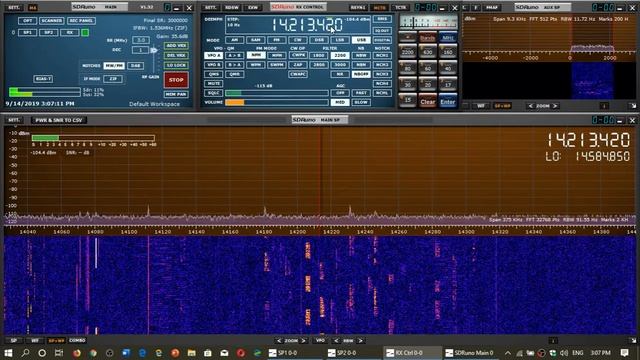Image resolution: width=640 pixels, height=360 pixels.
Task: Select the 30 meter band key
Action: tap(407, 84)
